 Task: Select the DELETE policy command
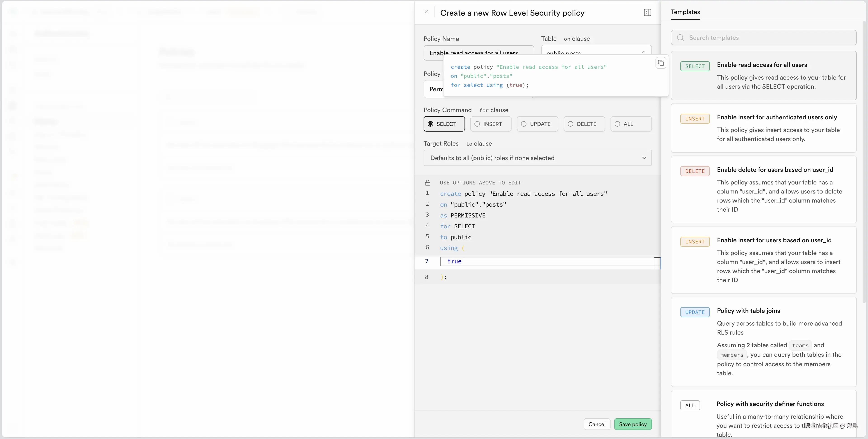584,124
